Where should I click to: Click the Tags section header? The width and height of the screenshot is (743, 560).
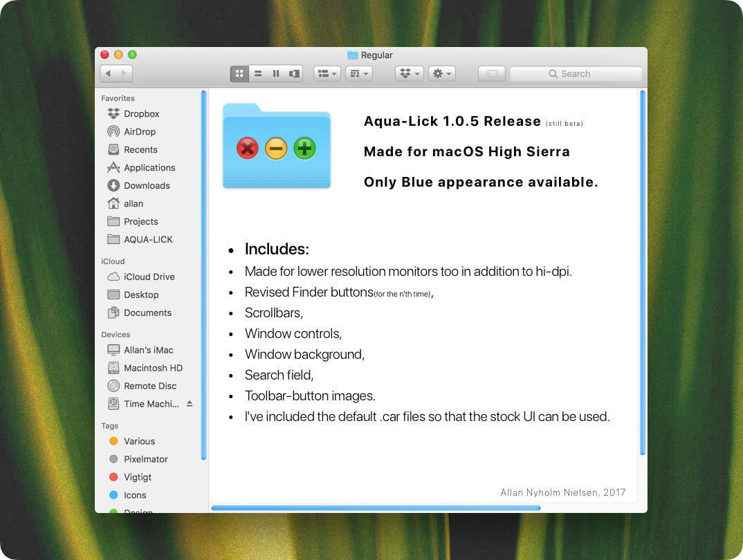(x=109, y=426)
